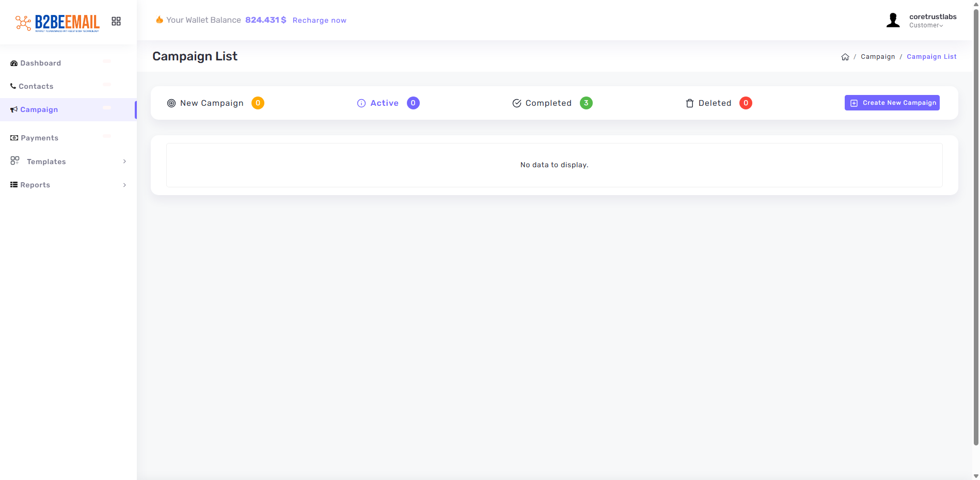Click the home breadcrumb icon
980x480 pixels.
(845, 57)
